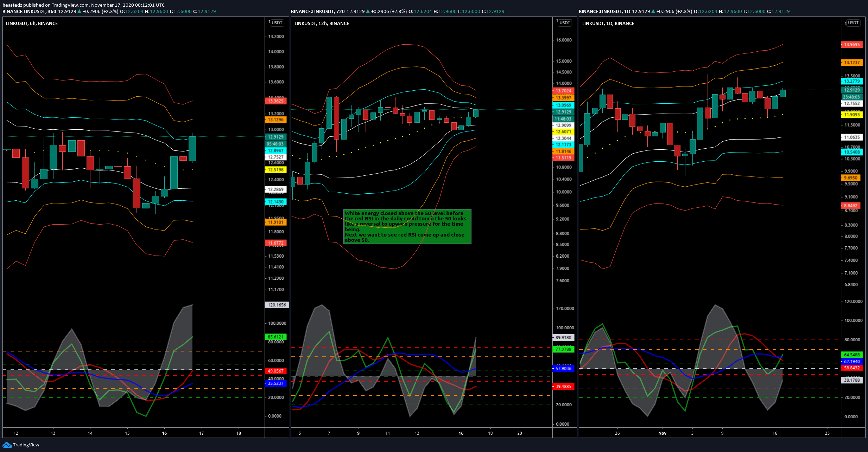This screenshot has height=452, width=868.
Task: Click the orange 14.1237 price label
Action: point(852,63)
